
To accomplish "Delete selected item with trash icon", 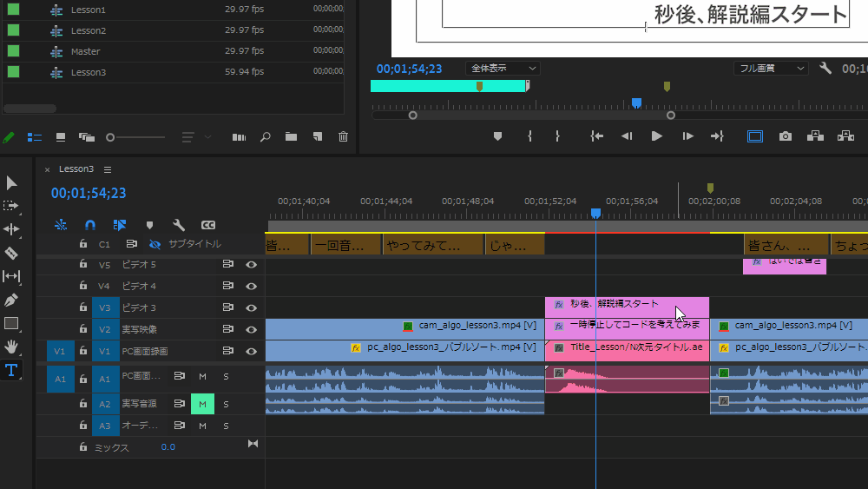I will 343,136.
